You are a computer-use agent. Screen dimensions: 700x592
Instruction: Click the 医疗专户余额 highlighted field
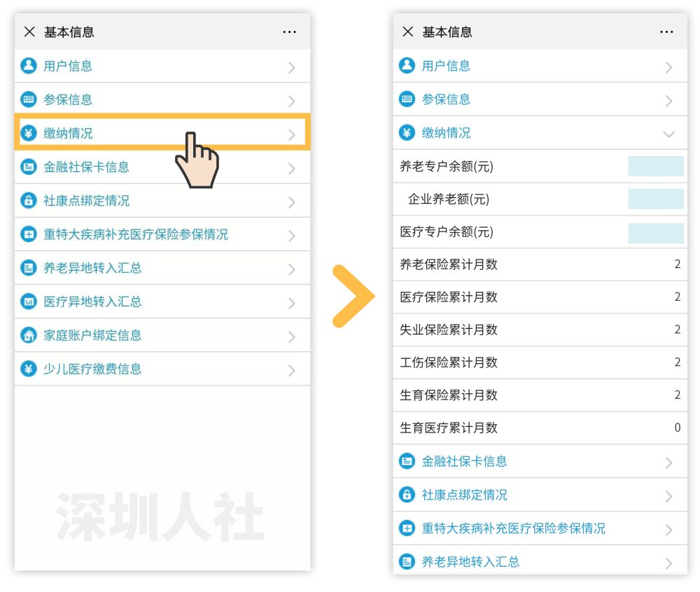656,232
